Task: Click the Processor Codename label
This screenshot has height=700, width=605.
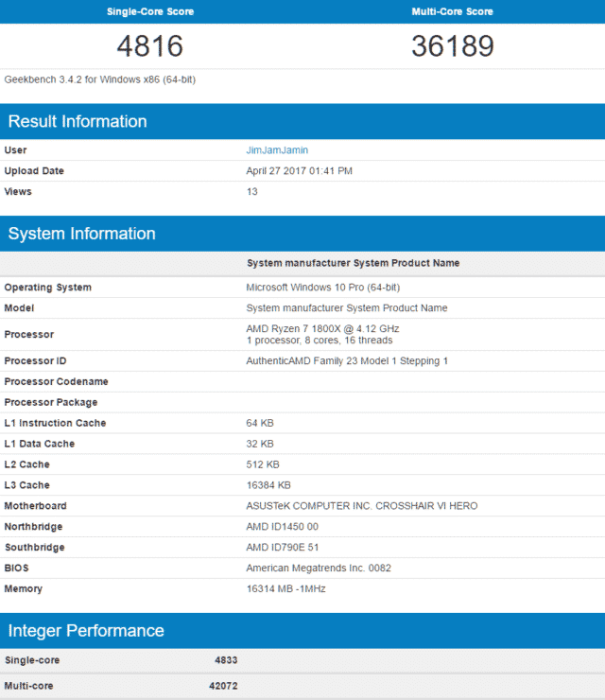Action: (56, 382)
